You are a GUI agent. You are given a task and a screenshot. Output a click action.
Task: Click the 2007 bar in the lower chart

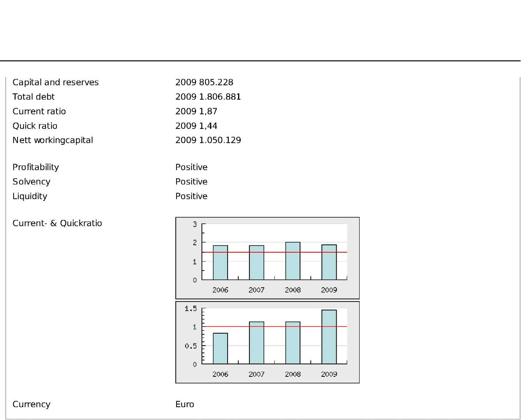tap(256, 343)
